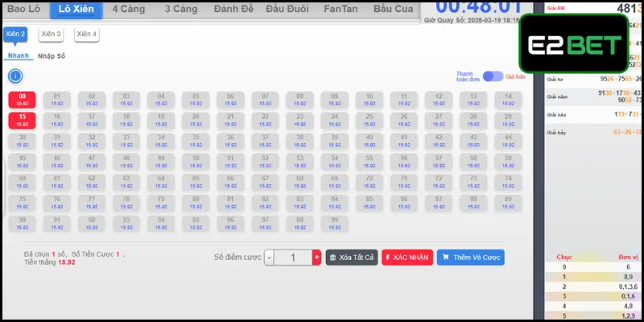Select number 90 tile
This screenshot has height=322, width=644.
[x=23, y=224]
